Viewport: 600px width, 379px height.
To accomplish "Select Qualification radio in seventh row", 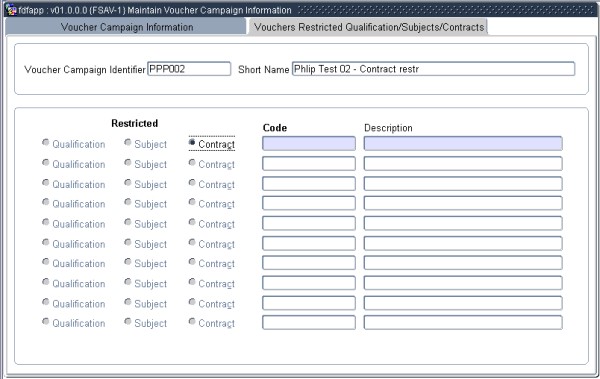I will (46, 261).
